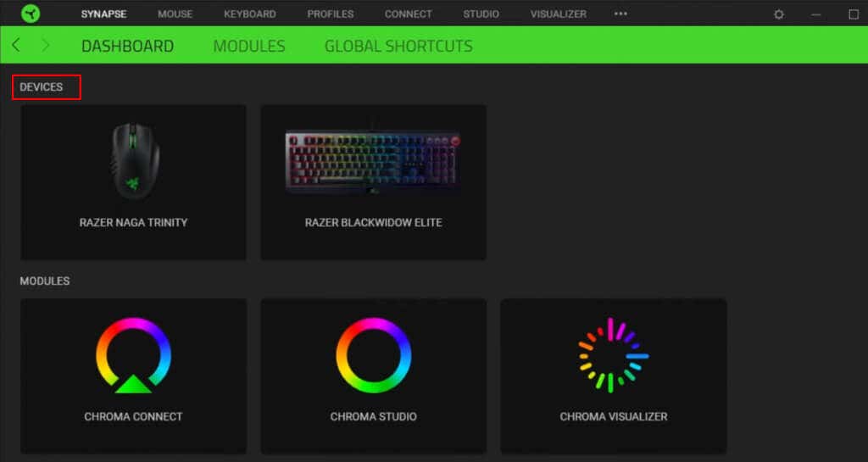Expand the three-dots overflow menu
Image resolution: width=868 pixels, height=462 pixels.
click(620, 14)
